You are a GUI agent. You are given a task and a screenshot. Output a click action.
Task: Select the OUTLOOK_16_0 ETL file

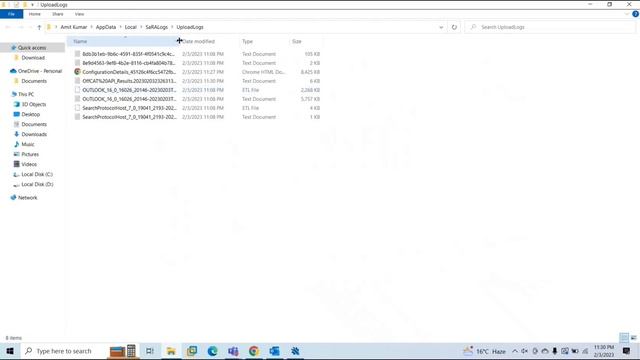coord(129,90)
